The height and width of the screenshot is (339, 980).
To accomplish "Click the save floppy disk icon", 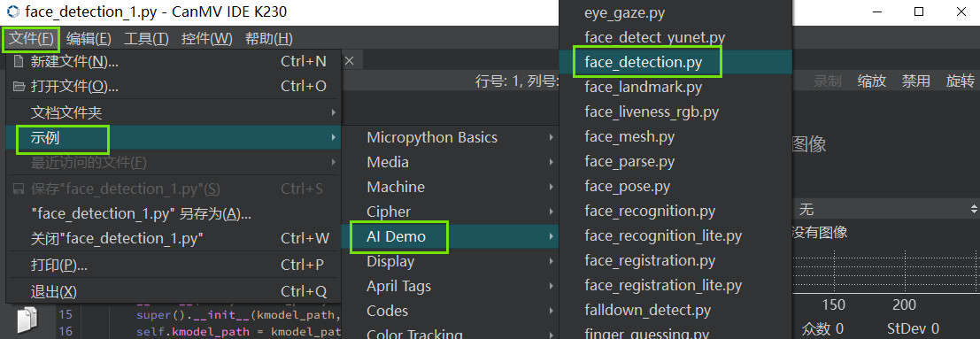I will pos(19,189).
